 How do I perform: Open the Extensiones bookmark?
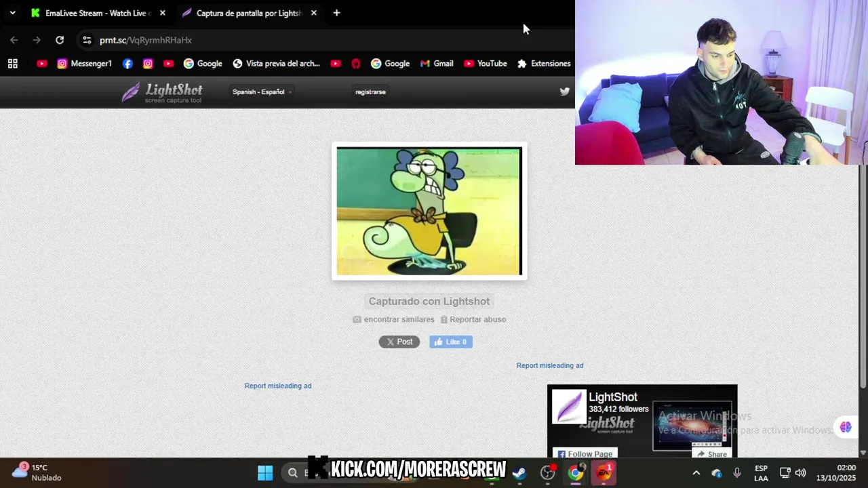(x=544, y=64)
